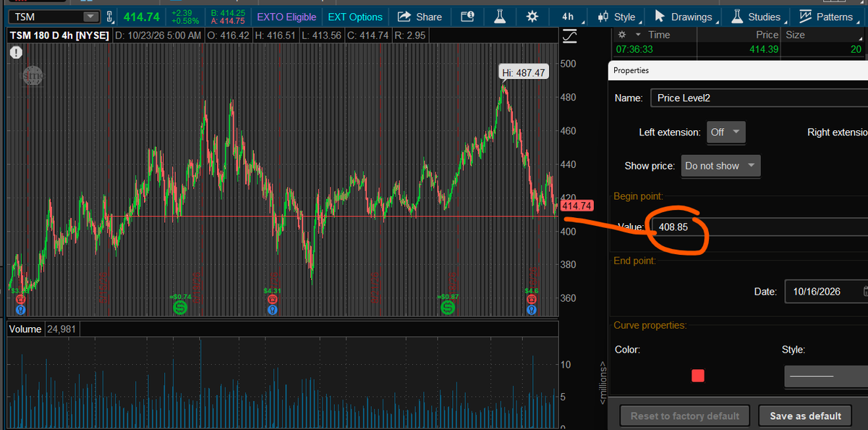Open the Left extension dropdown set to Off

point(726,132)
